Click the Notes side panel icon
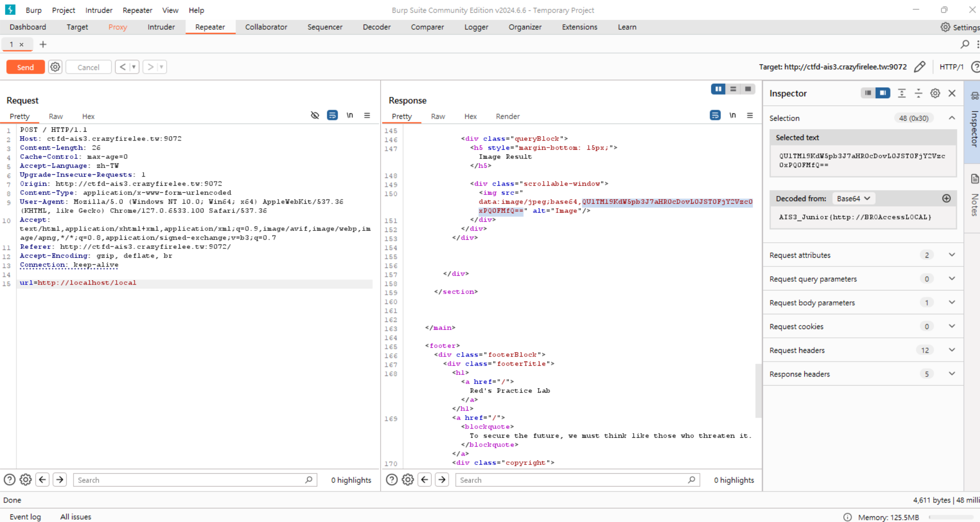Image resolution: width=980 pixels, height=522 pixels. tap(974, 179)
